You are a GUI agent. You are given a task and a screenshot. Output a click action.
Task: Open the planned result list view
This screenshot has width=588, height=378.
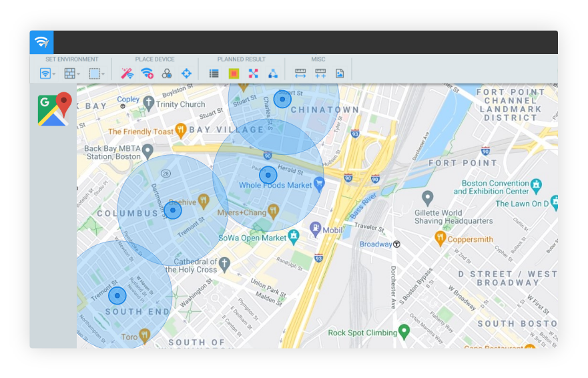coord(214,73)
